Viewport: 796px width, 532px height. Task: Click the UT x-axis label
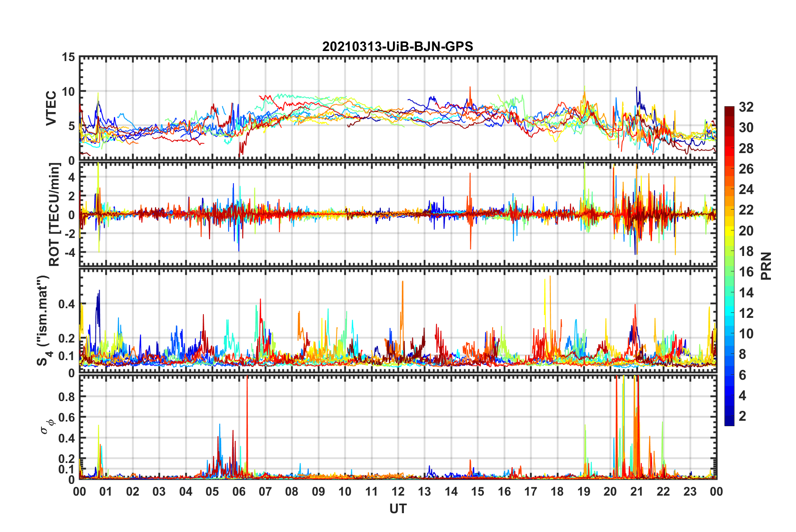(x=398, y=509)
